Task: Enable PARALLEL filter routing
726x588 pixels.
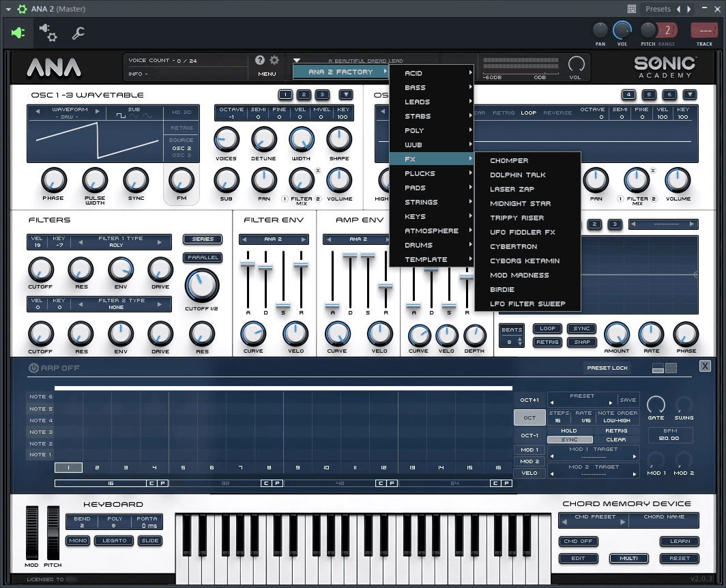Action: 203,257
